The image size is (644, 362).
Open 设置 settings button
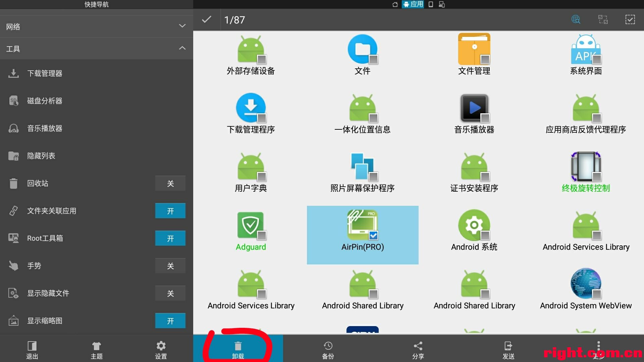161,349
